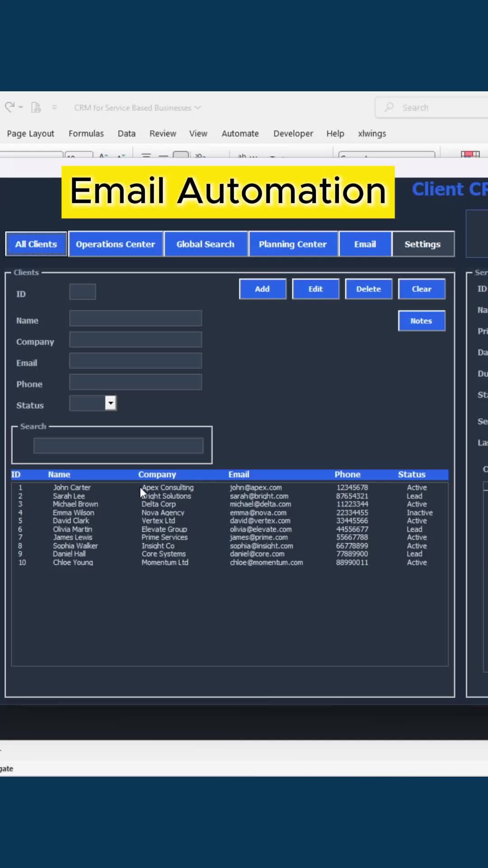This screenshot has height=868, width=488.
Task: Click the Edit client button
Action: 315,289
